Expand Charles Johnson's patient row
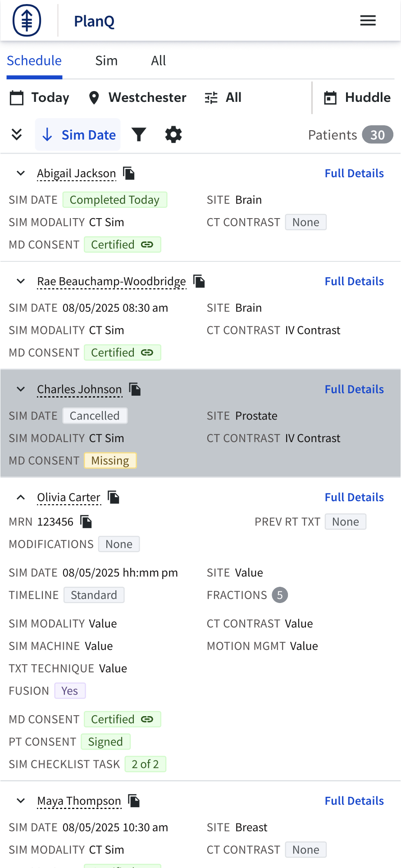Image resolution: width=401 pixels, height=868 pixels. (x=21, y=389)
